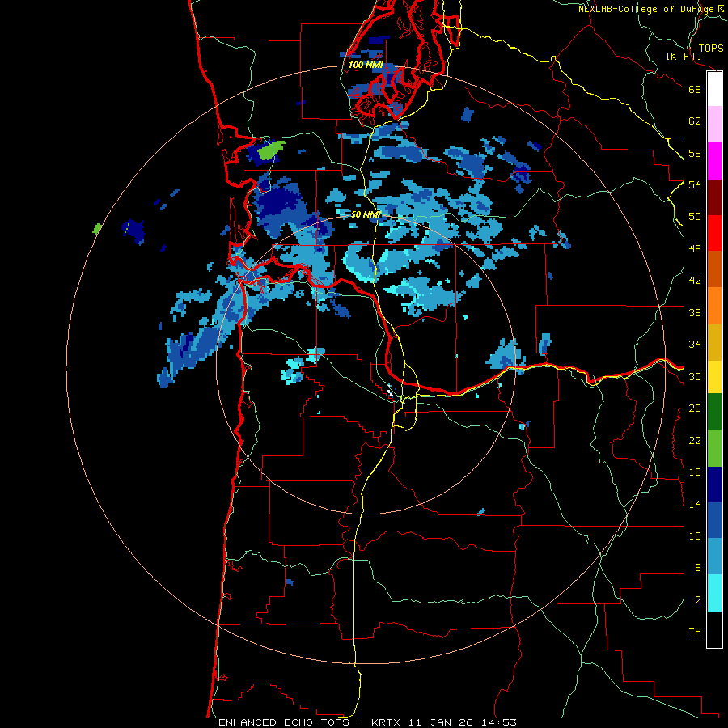The height and width of the screenshot is (728, 728).
Task: Click the "ENHANCED ECHO TOPS" caption text
Action: [284, 722]
